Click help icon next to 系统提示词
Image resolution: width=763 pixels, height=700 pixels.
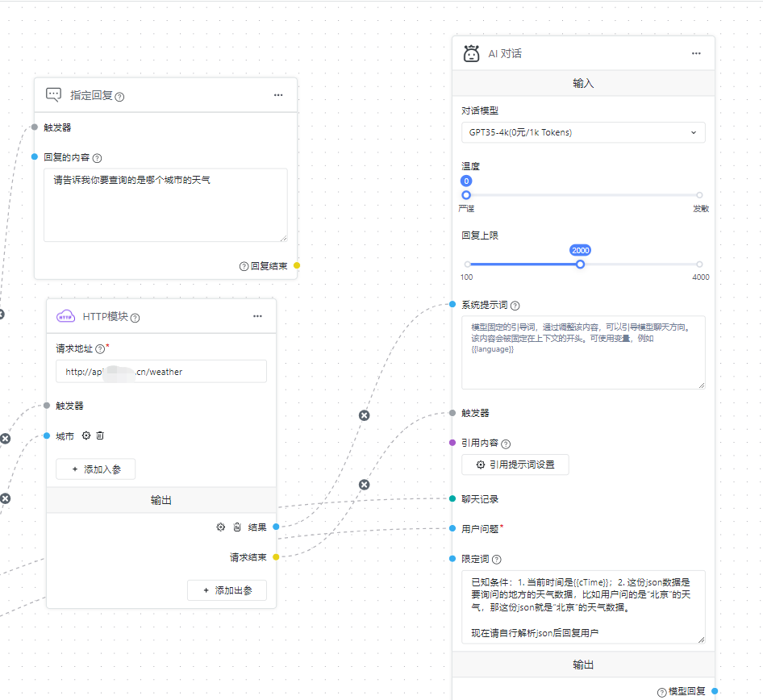pyautogui.click(x=515, y=306)
